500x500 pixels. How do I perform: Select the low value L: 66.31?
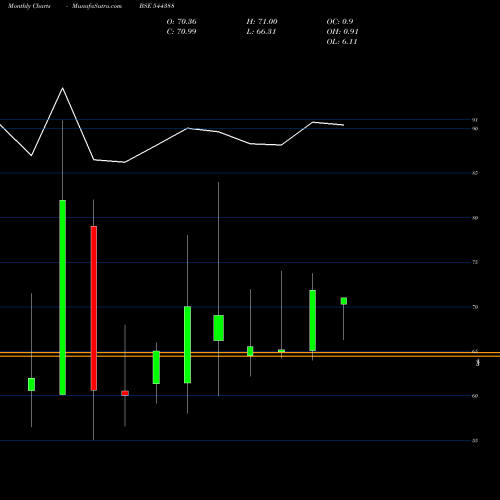coord(261,31)
